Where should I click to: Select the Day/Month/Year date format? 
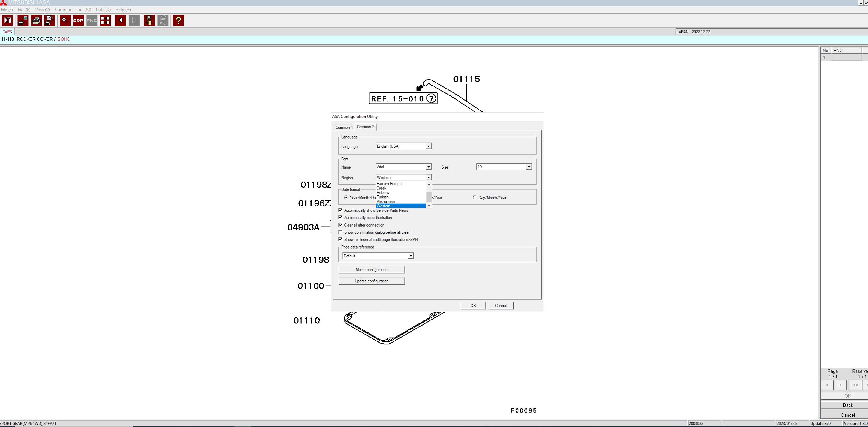coord(474,197)
